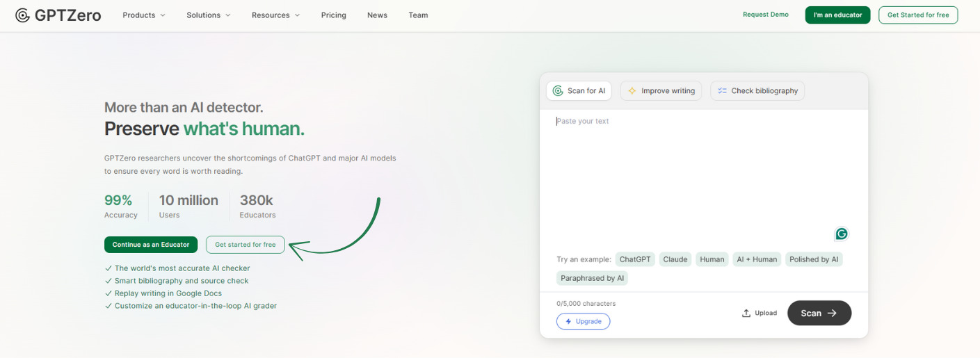Try the Polished by AI example
Screen dimensions: 980x358
point(814,259)
